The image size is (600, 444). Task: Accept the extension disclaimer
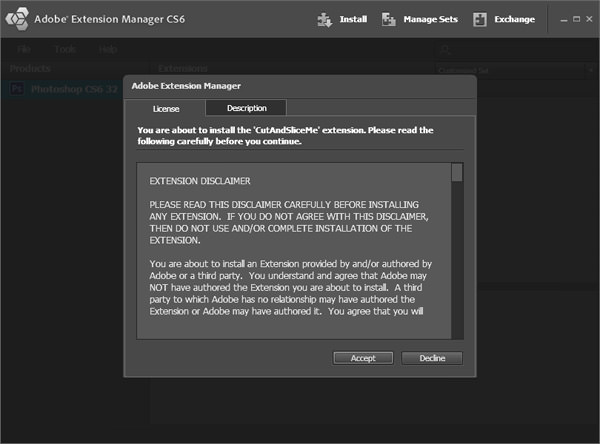363,358
